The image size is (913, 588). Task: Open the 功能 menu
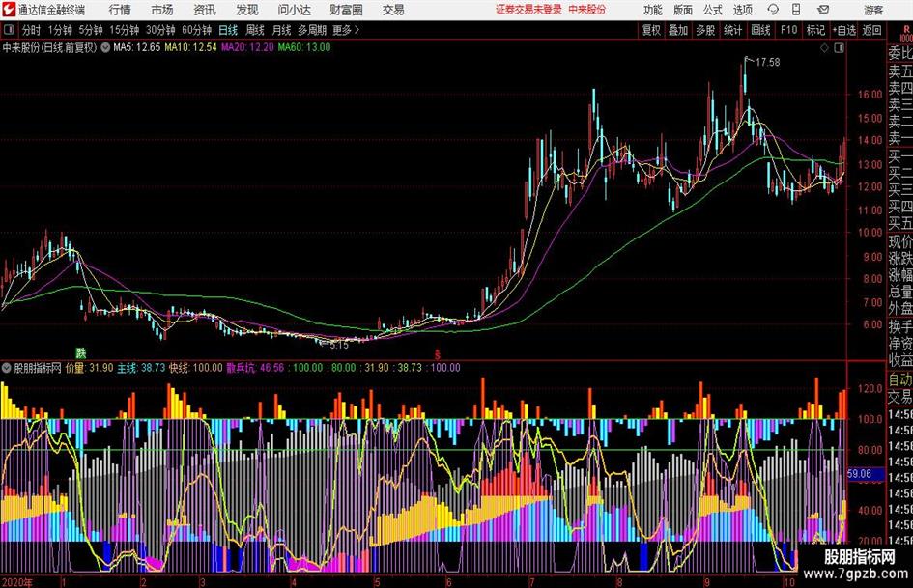pyautogui.click(x=653, y=10)
